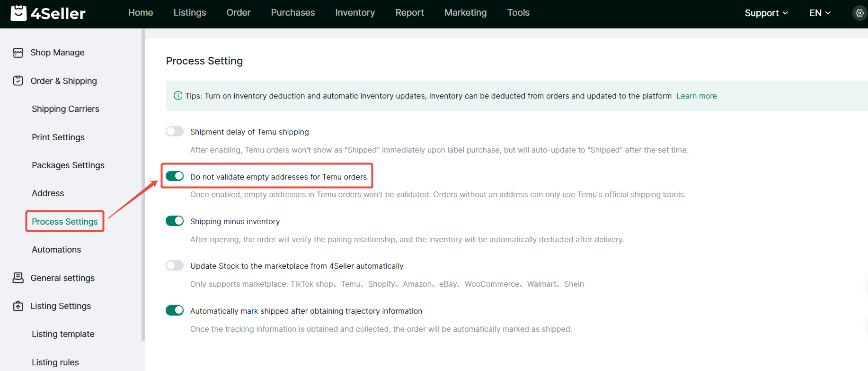Click the 4Seller logo icon
Screen dimensions: 868x371
[x=18, y=13]
